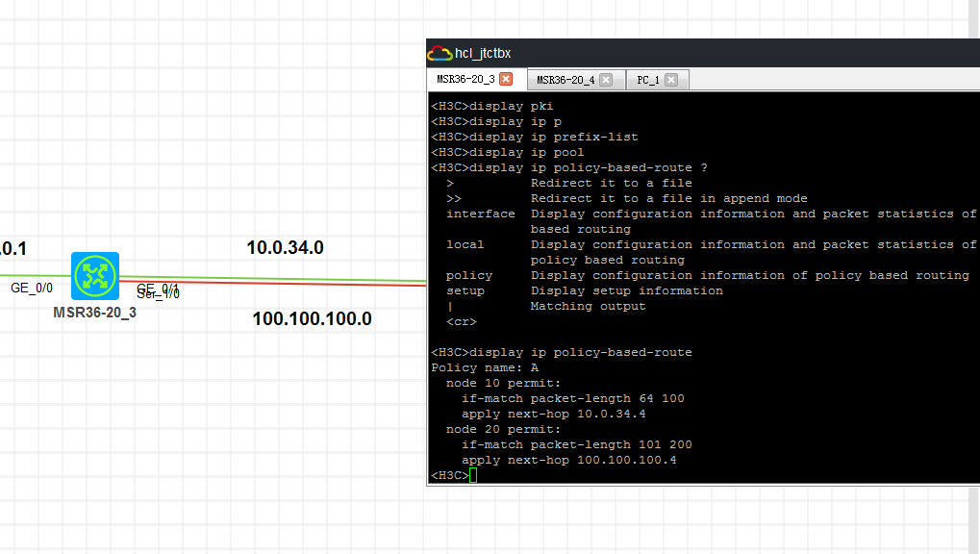980x554 pixels.
Task: Click the 'Matching output' help text
Action: pos(589,307)
